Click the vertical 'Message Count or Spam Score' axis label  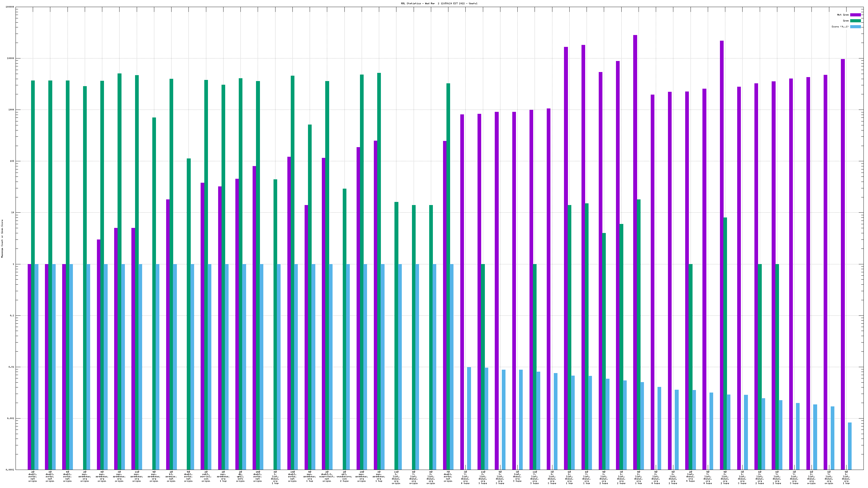coord(2,238)
